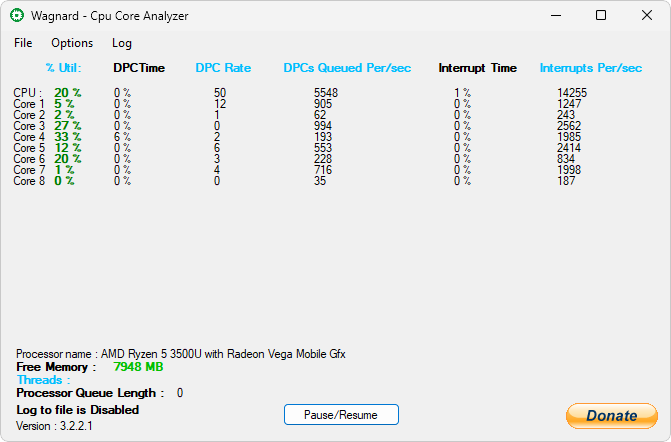This screenshot has height=442, width=671.
Task: Click the 'Core 7' row label
Action: click(x=29, y=170)
